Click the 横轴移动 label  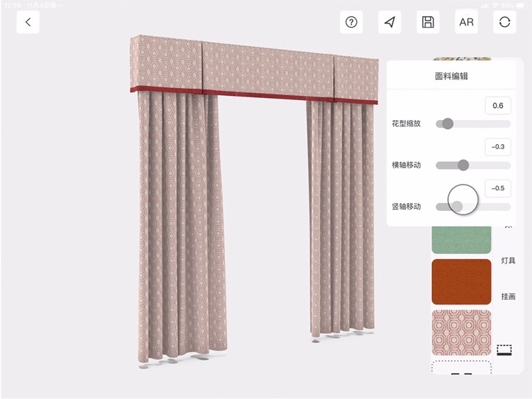[x=406, y=165]
